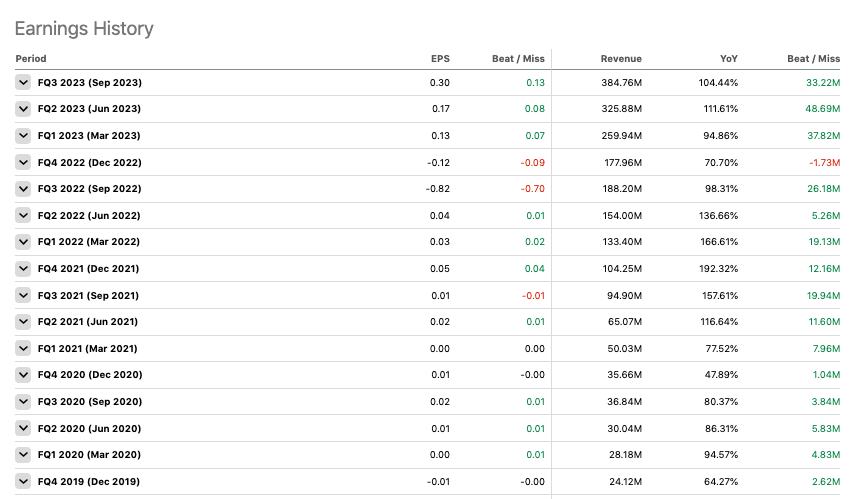Show details for FQ4 2021 (Dec 2021)
Viewport: 852px width, 499px height.
[23, 269]
